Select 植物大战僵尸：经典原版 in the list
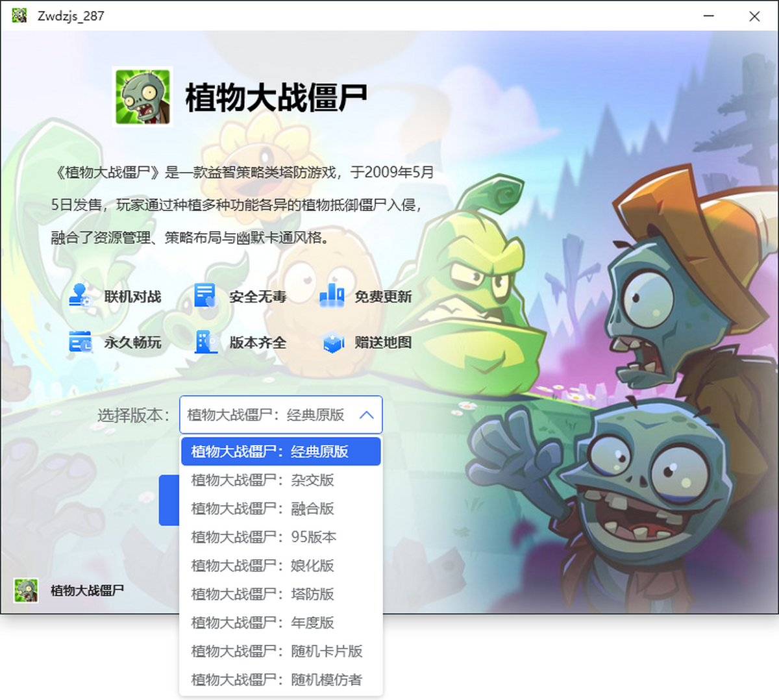Screen dimensions: 779x700 (x=280, y=451)
